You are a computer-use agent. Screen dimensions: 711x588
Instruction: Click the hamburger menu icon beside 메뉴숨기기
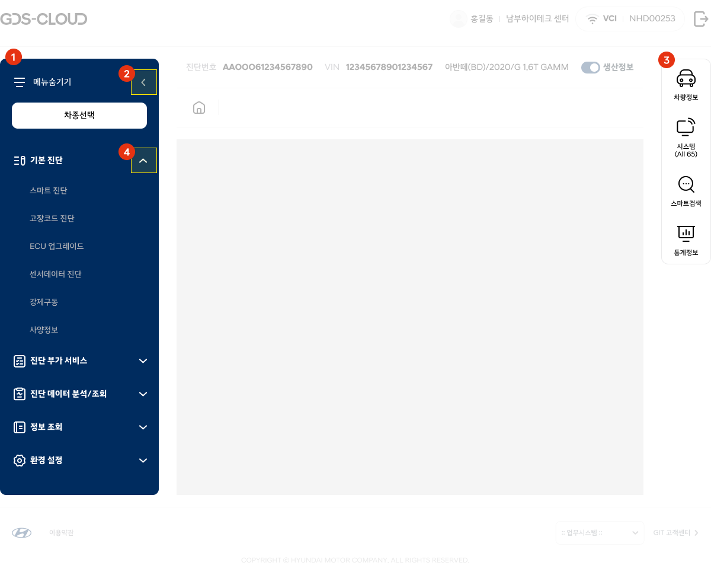coord(20,82)
